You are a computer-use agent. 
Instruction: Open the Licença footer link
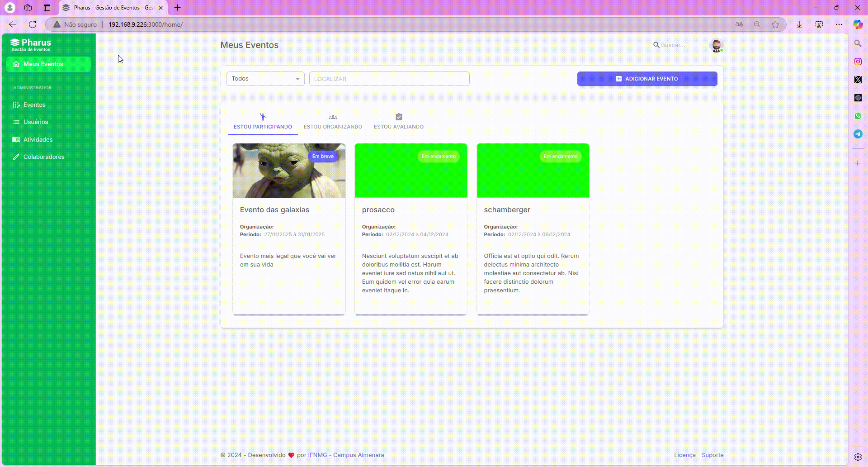(x=685, y=455)
